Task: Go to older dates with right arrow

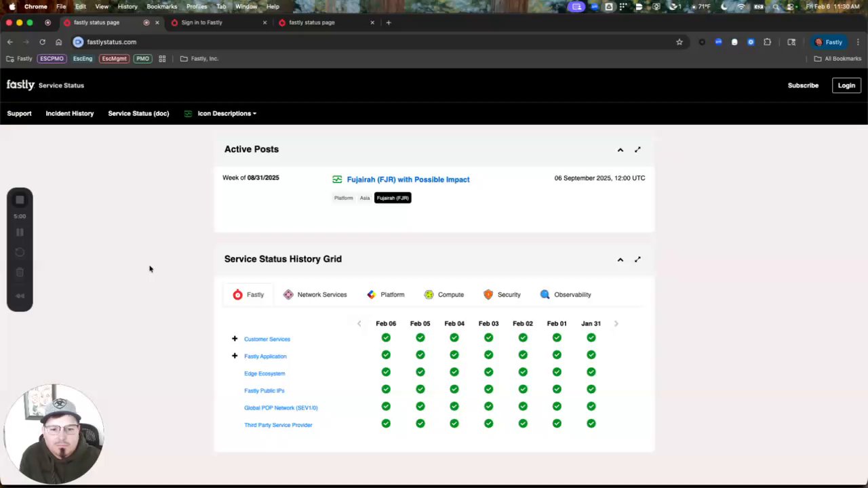Action: pos(616,323)
